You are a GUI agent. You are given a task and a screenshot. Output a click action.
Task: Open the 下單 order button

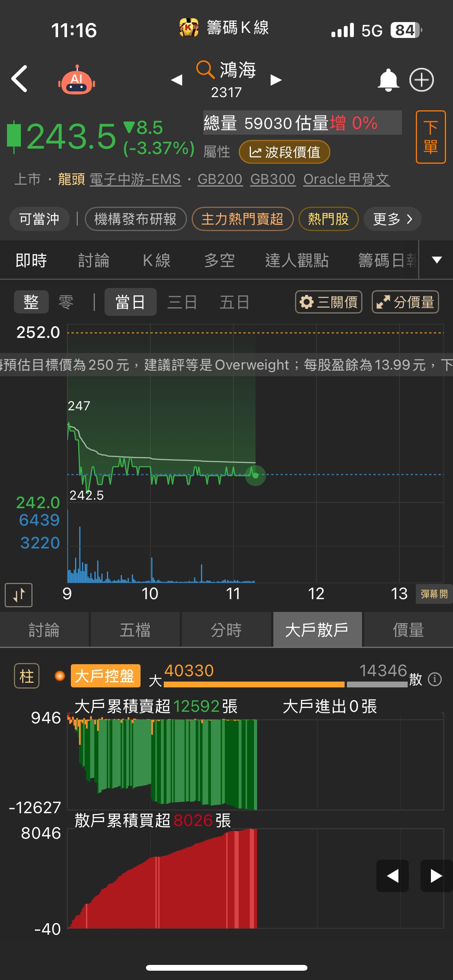[431, 137]
